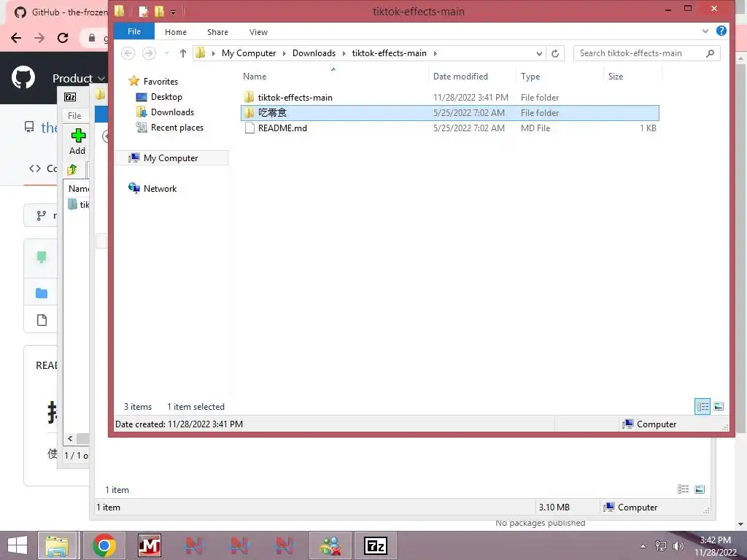
Task: Go up one folder level arrow
Action: coord(183,53)
